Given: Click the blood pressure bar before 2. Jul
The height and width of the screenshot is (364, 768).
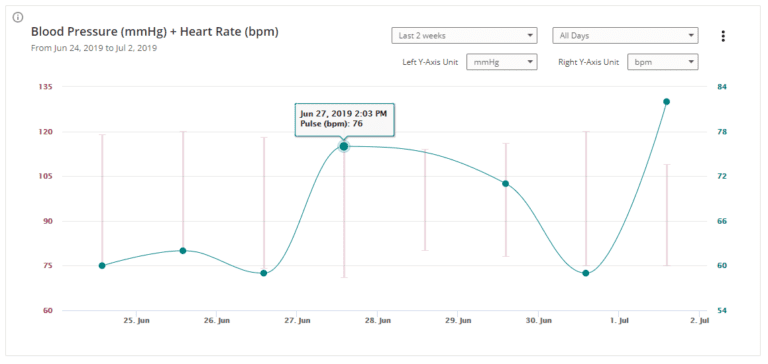Looking at the screenshot, I should [x=667, y=215].
